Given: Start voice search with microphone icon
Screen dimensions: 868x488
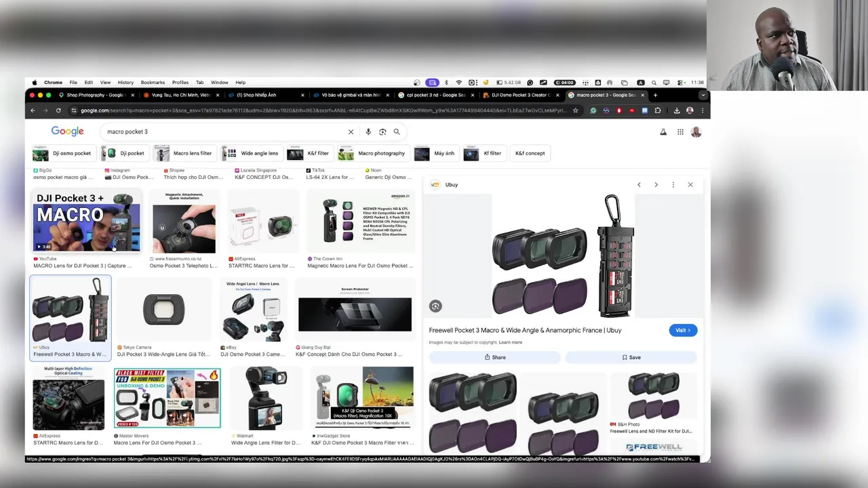Looking at the screenshot, I should 368,131.
